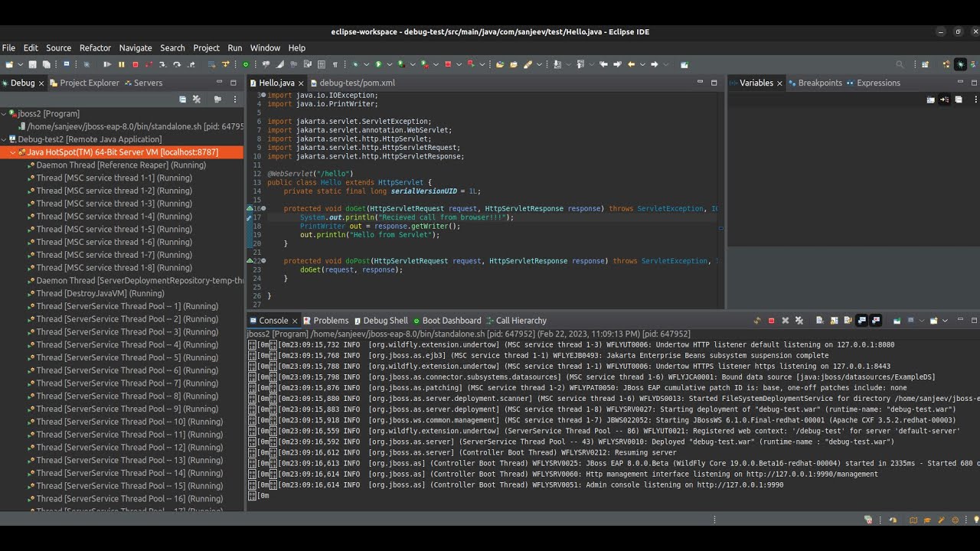Select the Debug perspective bug icon at top right
Viewport: 980px width, 551px height.
pyautogui.click(x=960, y=64)
